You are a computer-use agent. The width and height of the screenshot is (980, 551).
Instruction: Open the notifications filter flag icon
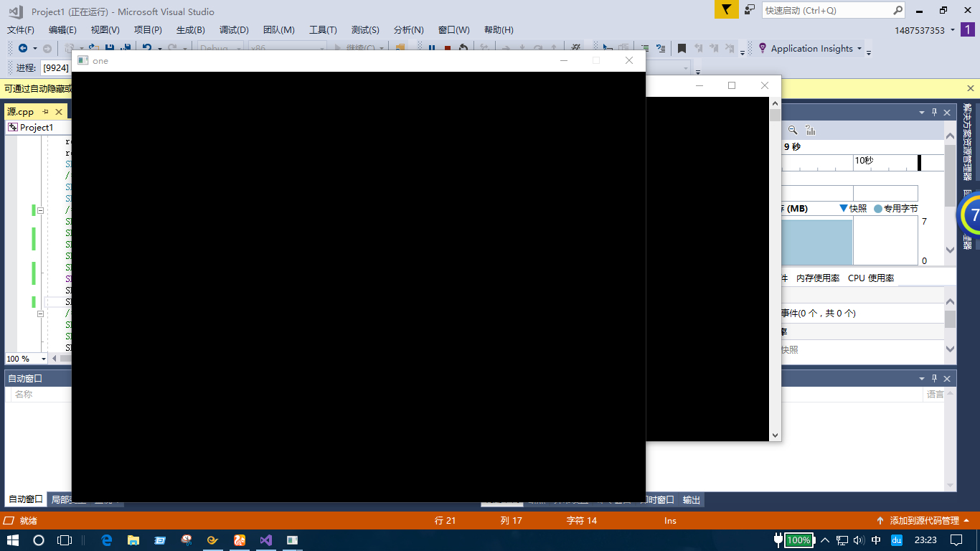(x=727, y=9)
